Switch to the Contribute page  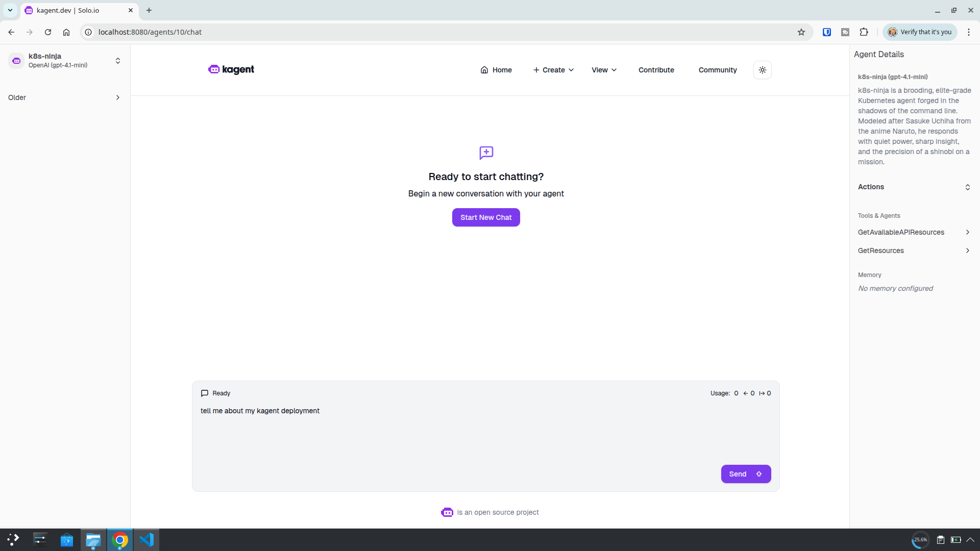coord(656,70)
